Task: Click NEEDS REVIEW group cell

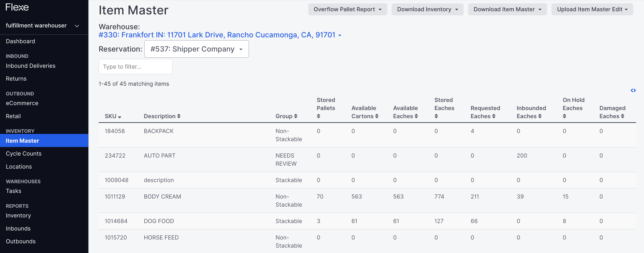Action: (x=286, y=160)
